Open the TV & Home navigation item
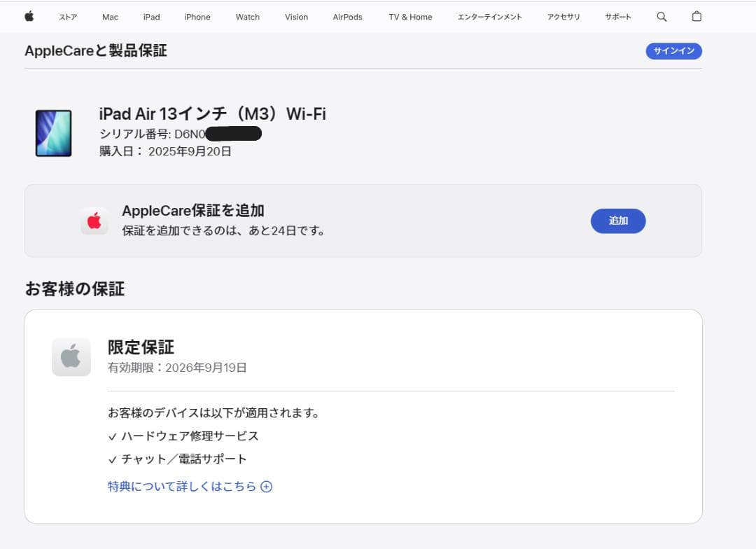Image resolution: width=756 pixels, height=549 pixels. click(x=410, y=17)
